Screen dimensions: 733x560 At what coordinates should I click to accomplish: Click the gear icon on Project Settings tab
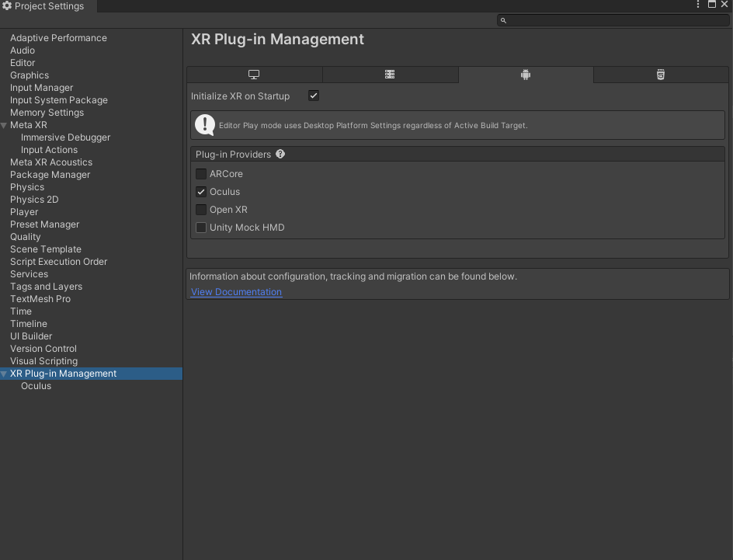click(7, 6)
